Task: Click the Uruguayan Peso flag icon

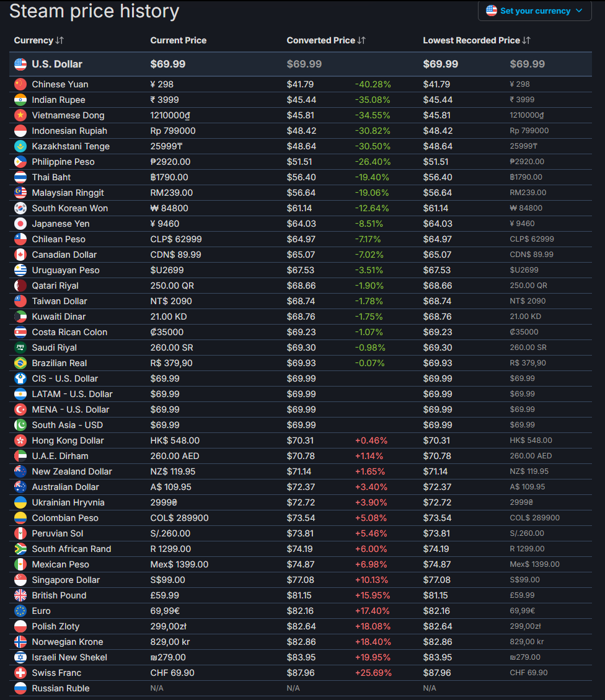Action: [x=20, y=270]
